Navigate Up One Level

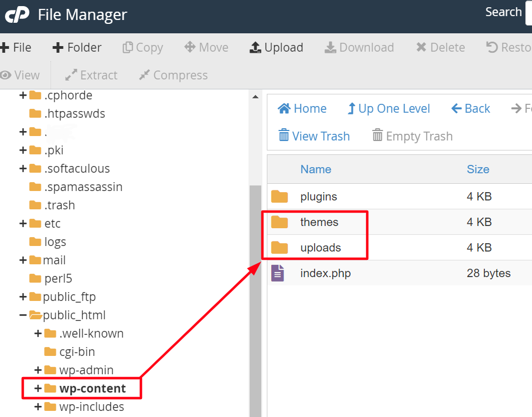(x=389, y=109)
